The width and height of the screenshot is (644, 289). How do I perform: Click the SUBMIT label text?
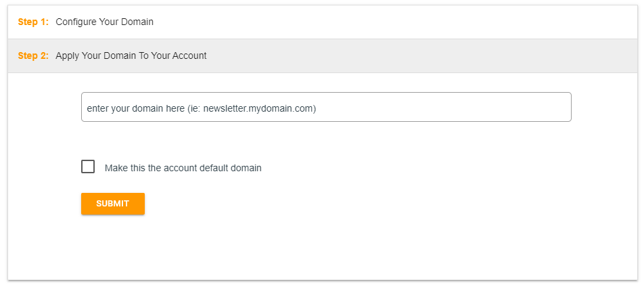point(112,204)
